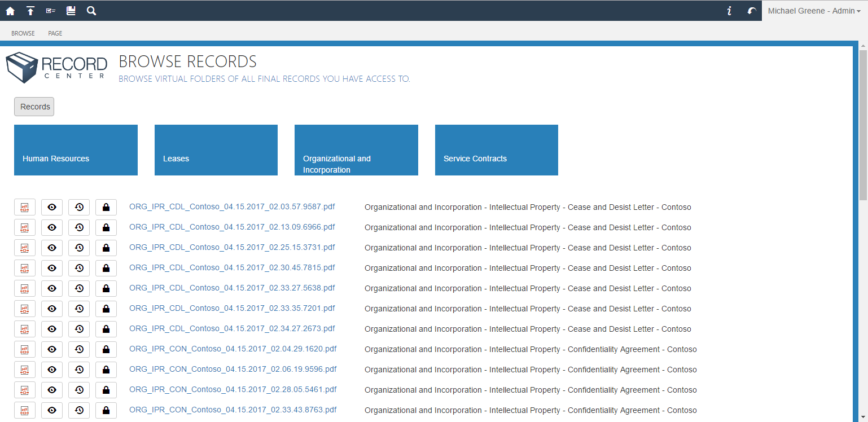
Task: View history for CDL 02.13.09.6966 row
Action: click(79, 228)
